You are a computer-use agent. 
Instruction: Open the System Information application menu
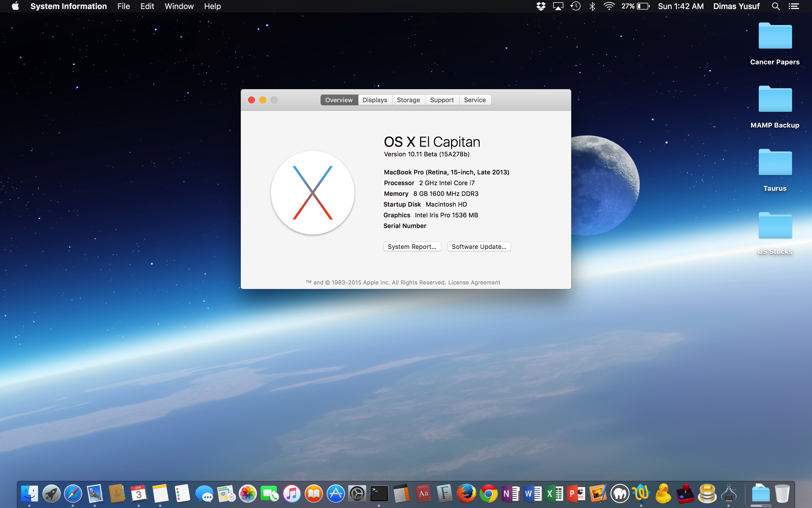tap(69, 6)
